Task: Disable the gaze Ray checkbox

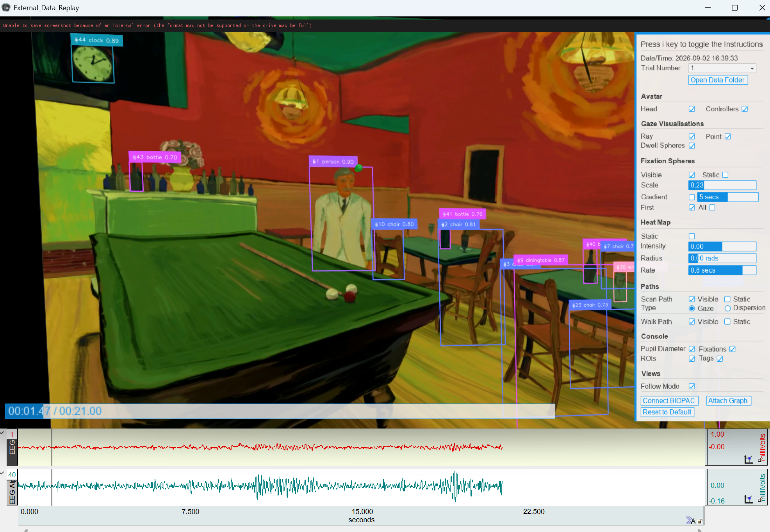Action: pyautogui.click(x=692, y=136)
